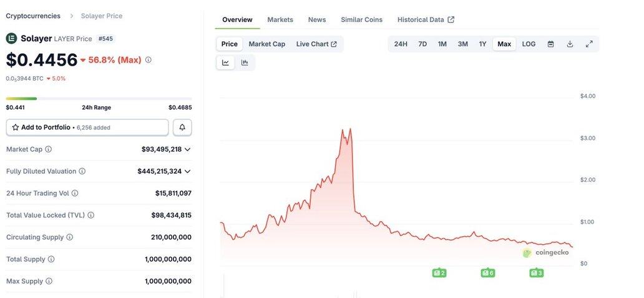Image resolution: width=644 pixels, height=298 pixels.
Task: Click the Market Cap info icon
Action: [49, 149]
